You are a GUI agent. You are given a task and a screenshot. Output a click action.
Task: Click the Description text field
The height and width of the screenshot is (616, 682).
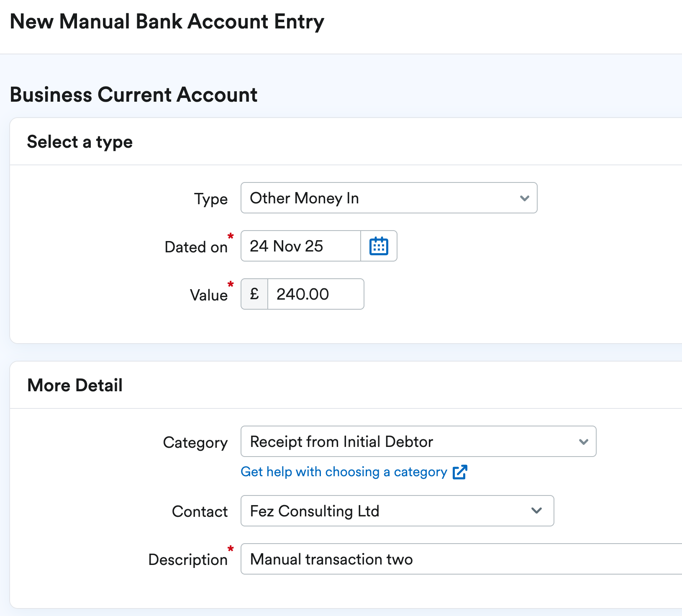click(462, 559)
